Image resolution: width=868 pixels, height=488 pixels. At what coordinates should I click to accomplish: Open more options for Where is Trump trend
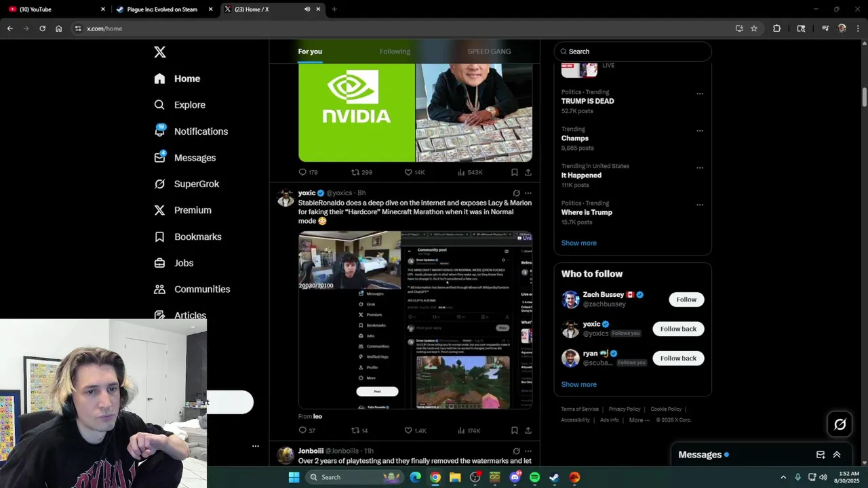coord(700,205)
